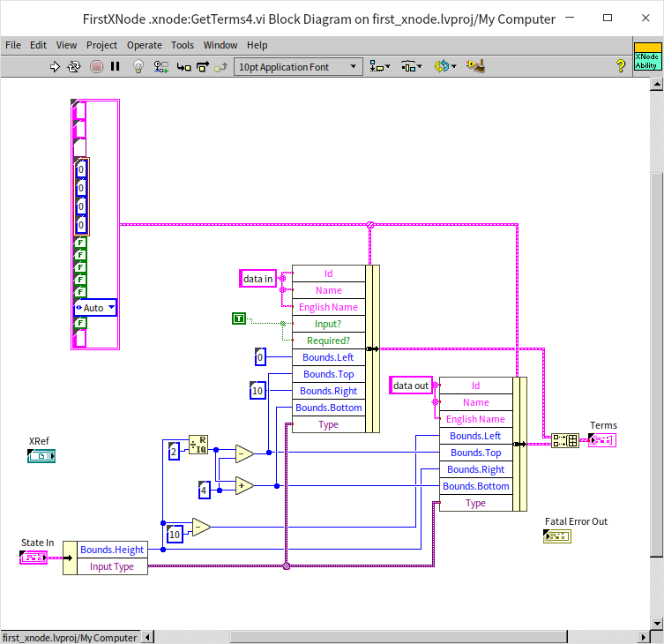The height and width of the screenshot is (644, 664).
Task: Open Context Help question mark
Action: click(620, 65)
